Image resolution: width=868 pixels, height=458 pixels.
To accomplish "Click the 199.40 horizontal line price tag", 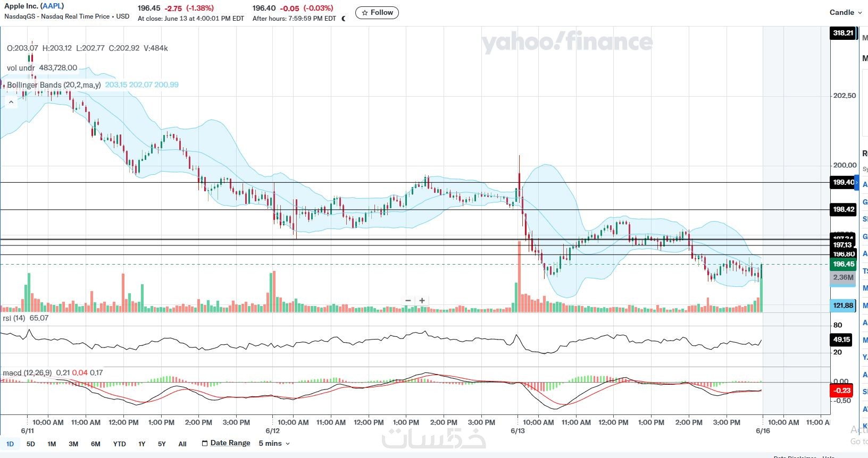I will (x=844, y=182).
